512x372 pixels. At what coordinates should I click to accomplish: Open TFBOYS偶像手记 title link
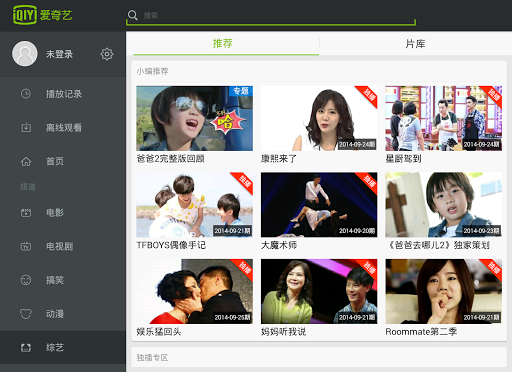tap(171, 245)
